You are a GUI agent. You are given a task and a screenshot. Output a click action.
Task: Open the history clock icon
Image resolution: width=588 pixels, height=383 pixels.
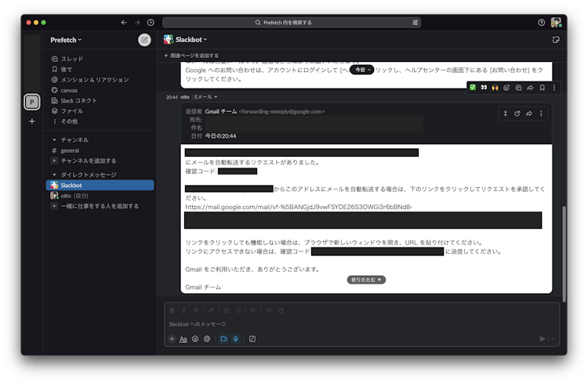pos(151,23)
